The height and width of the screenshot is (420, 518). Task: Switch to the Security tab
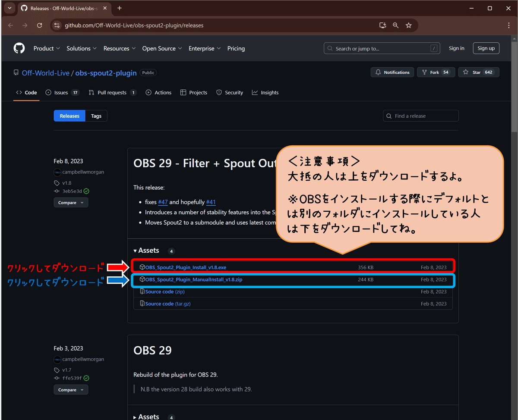pyautogui.click(x=230, y=92)
